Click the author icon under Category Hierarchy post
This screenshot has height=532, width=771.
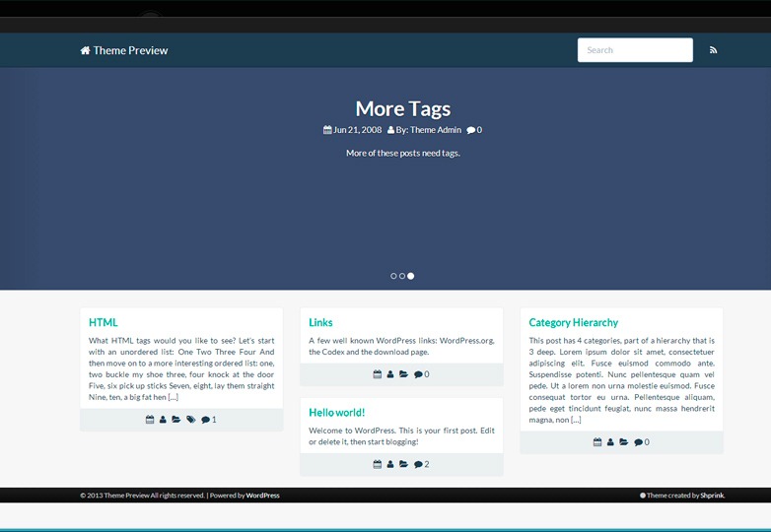tap(610, 442)
